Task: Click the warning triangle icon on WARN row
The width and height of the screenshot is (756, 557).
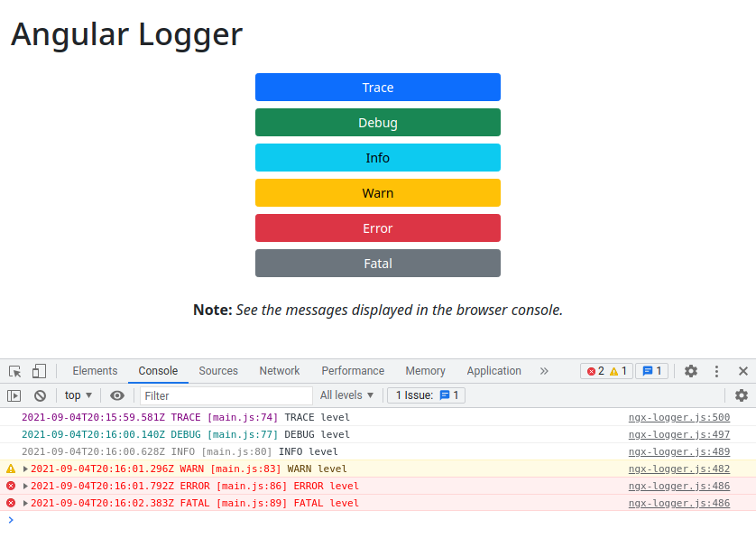Action: coord(11,469)
